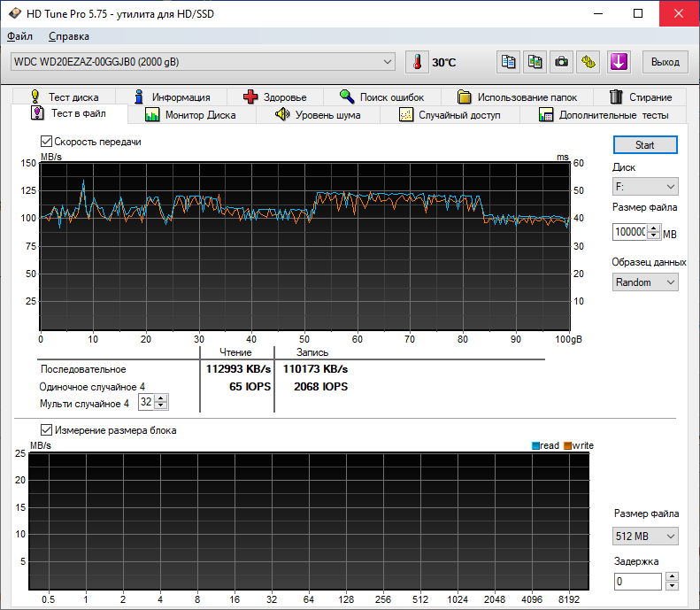Click the 2068 IOPS write value
Image resolution: width=700 pixels, height=610 pixels.
point(320,386)
